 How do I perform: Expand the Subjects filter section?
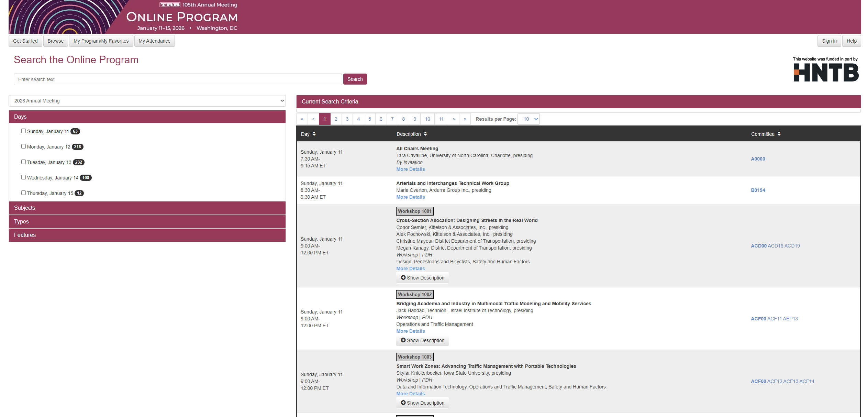(147, 208)
